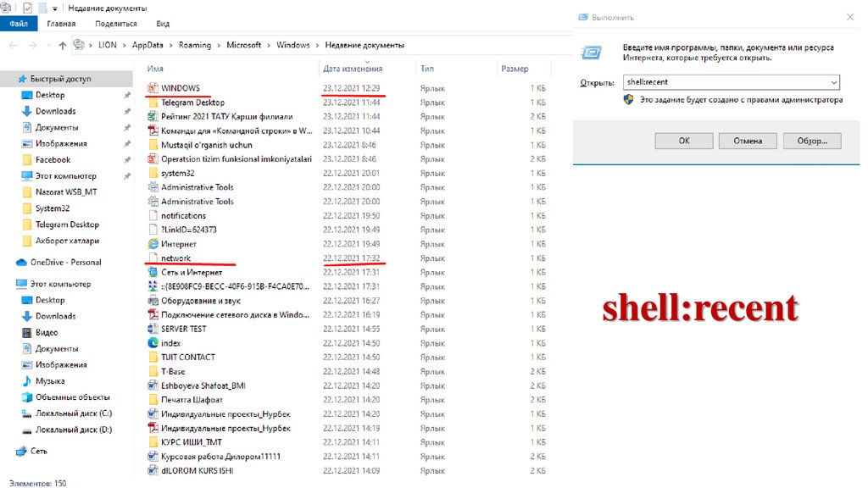Open pinned Desktop under Quick access

(x=50, y=95)
